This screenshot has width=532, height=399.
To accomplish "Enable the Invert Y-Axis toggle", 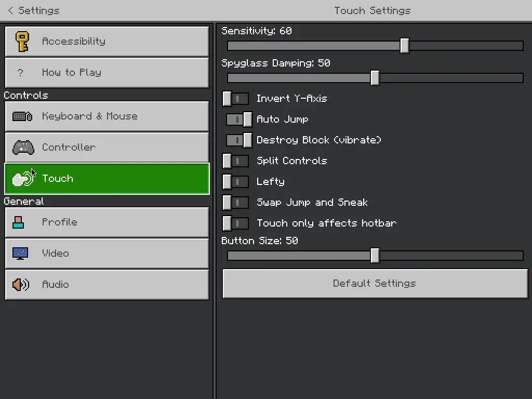I will point(235,99).
